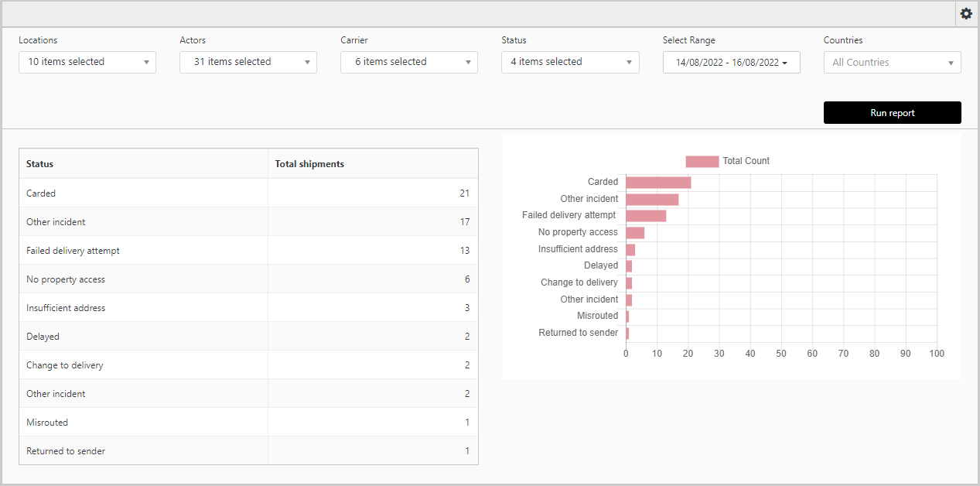Expand the Locations dropdown
The height and width of the screenshot is (486, 980).
point(87,62)
